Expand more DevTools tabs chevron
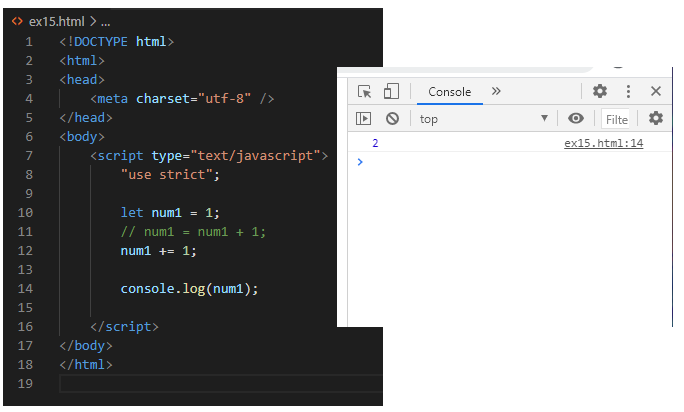Viewport: 684px width, 412px height. (x=496, y=91)
